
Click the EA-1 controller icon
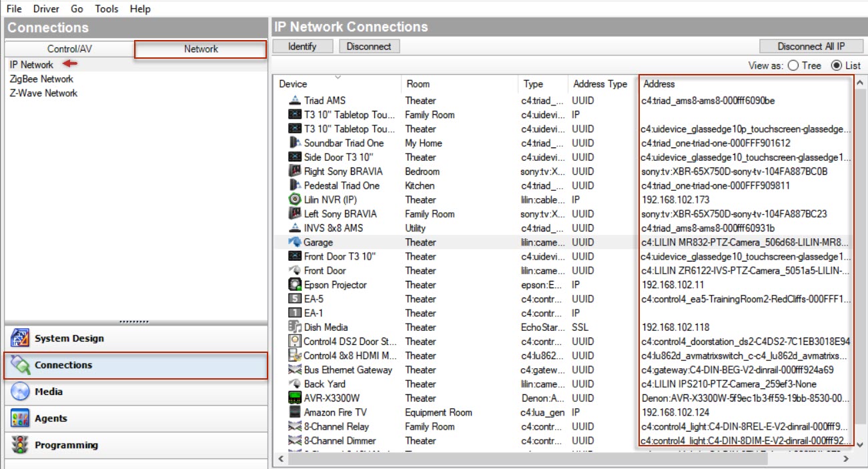click(x=295, y=313)
